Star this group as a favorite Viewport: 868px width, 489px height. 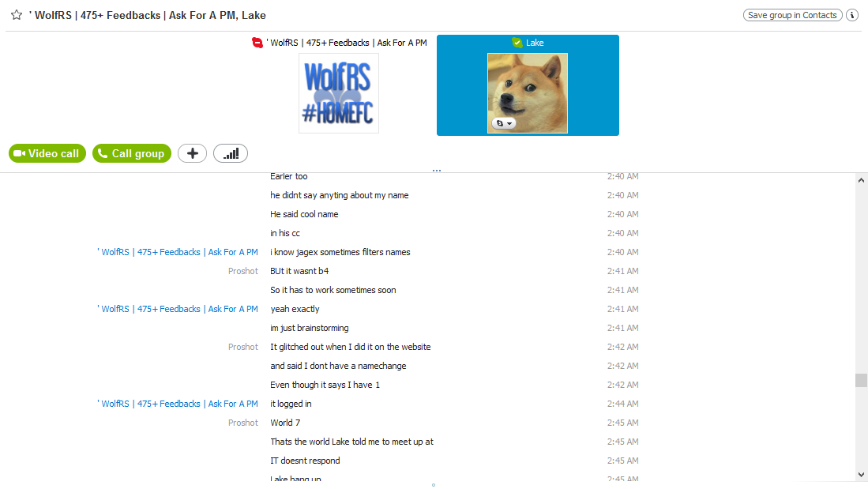click(x=17, y=15)
